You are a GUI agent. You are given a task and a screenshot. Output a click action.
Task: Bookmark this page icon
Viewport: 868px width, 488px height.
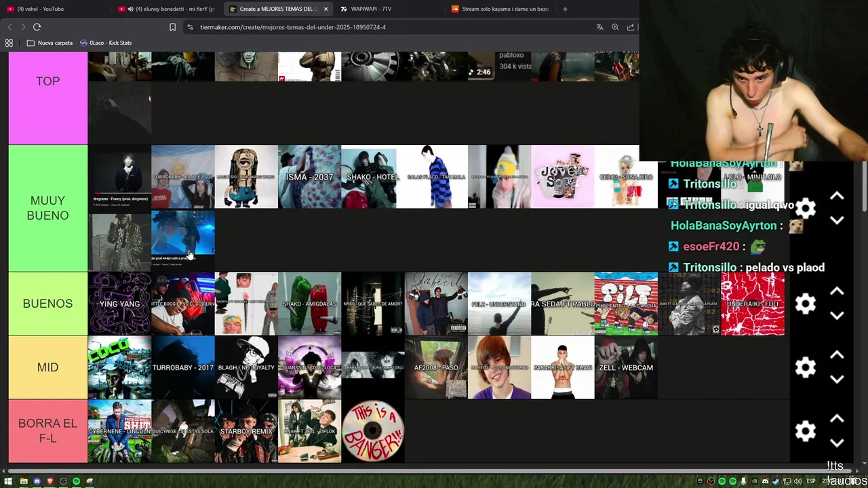point(172,27)
